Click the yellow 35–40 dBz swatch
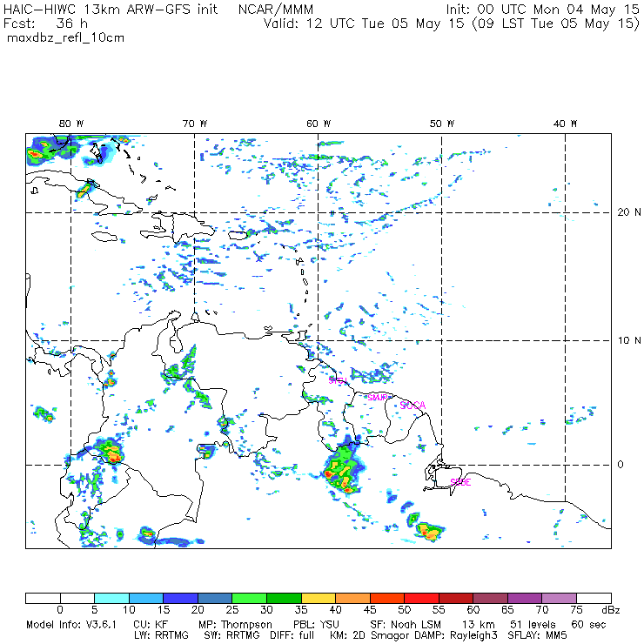This screenshot has height=644, width=644. click(x=319, y=598)
